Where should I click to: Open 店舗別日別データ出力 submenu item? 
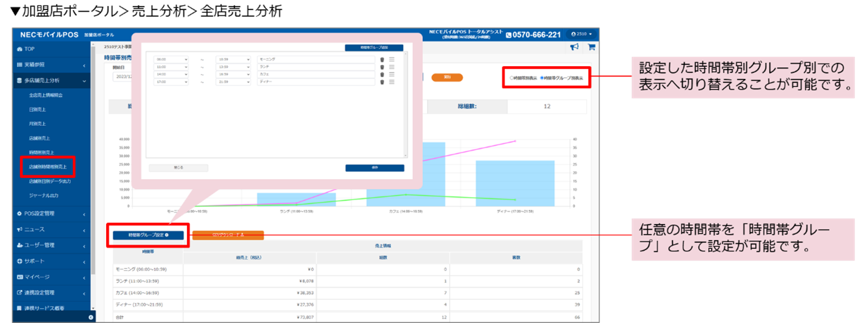(x=49, y=181)
